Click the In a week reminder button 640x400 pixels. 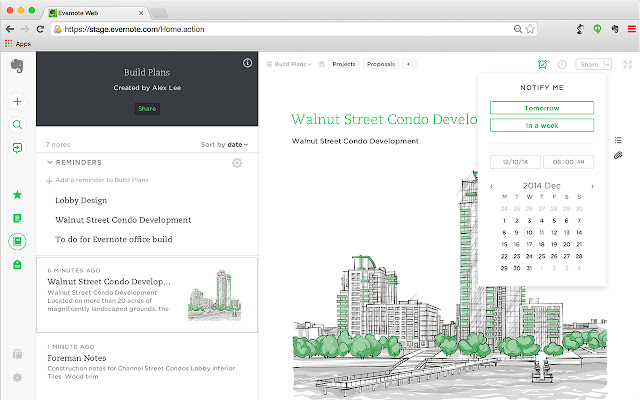click(542, 125)
